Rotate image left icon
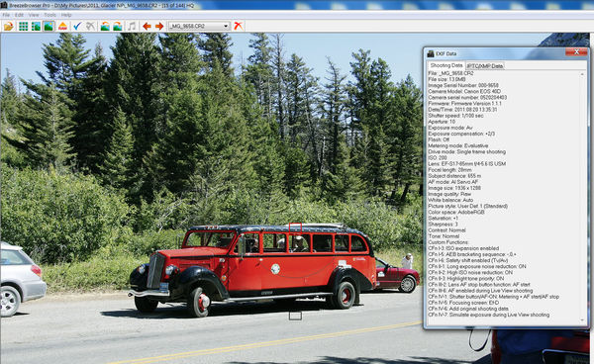This screenshot has width=594, height=364. click(x=105, y=26)
